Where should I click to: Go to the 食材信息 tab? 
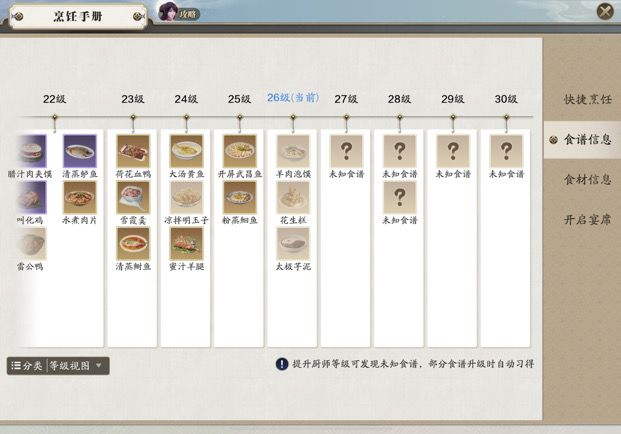coord(588,179)
